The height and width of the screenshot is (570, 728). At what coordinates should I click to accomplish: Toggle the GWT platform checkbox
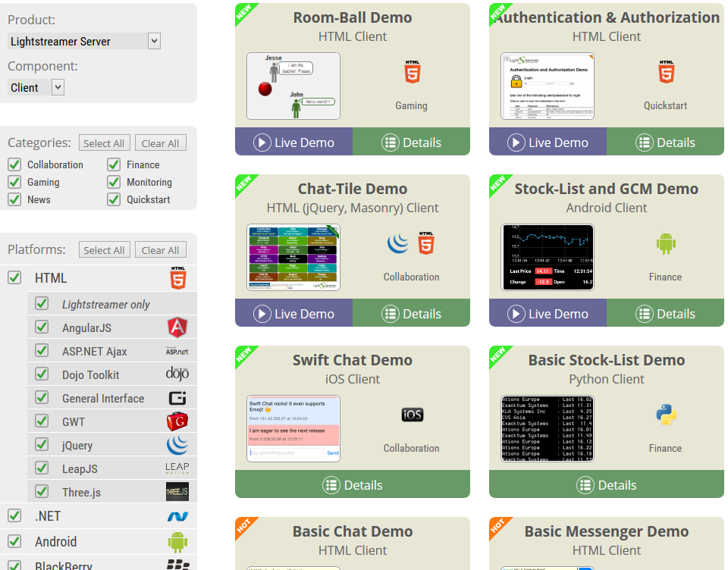(42, 421)
